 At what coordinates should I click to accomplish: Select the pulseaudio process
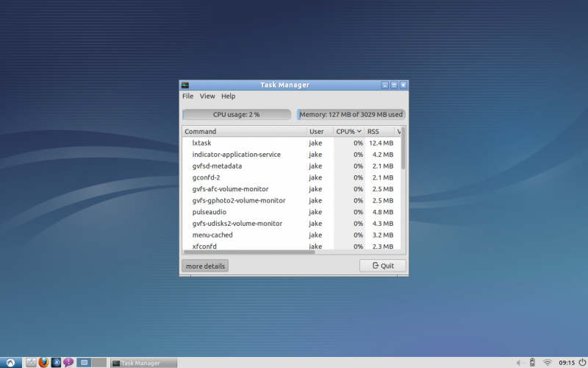tap(291, 212)
